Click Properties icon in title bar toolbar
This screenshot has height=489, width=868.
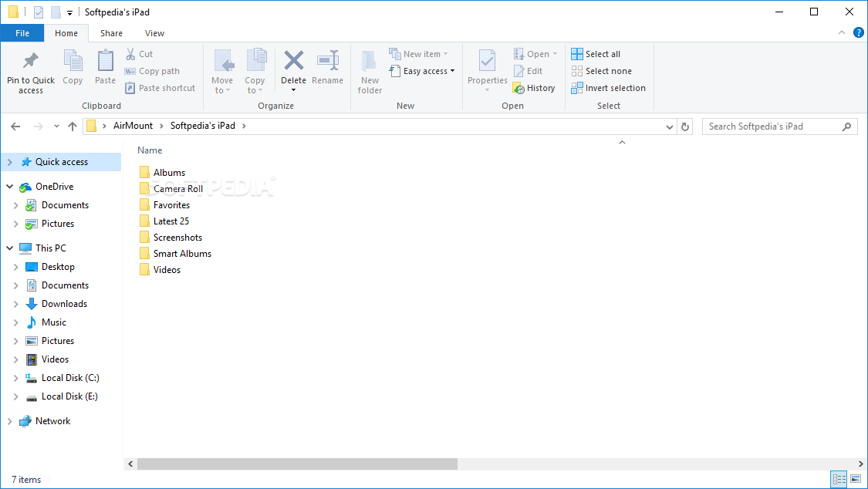39,12
